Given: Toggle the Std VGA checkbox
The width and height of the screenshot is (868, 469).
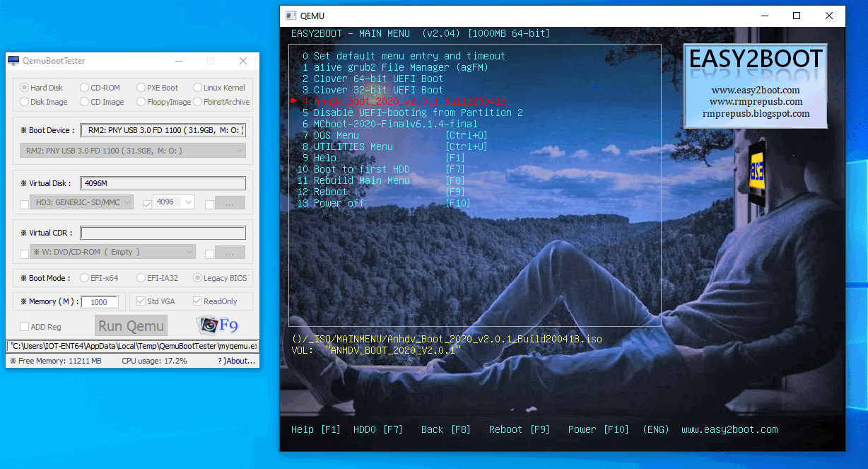Looking at the screenshot, I should 141,301.
